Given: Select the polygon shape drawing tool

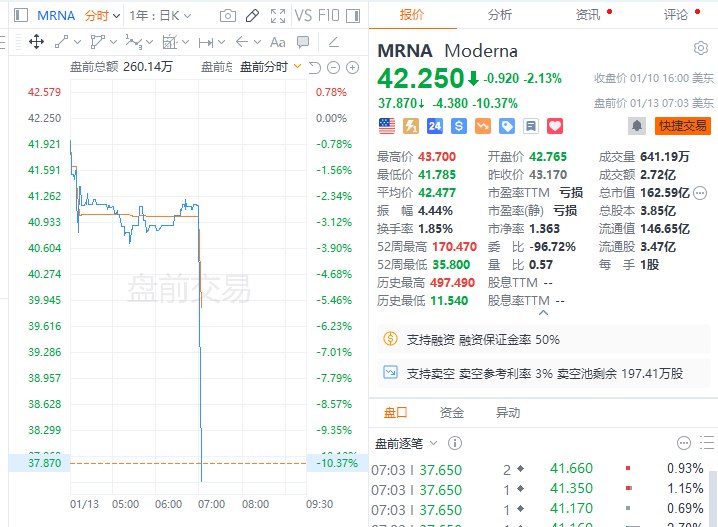Looking at the screenshot, I should (97, 42).
